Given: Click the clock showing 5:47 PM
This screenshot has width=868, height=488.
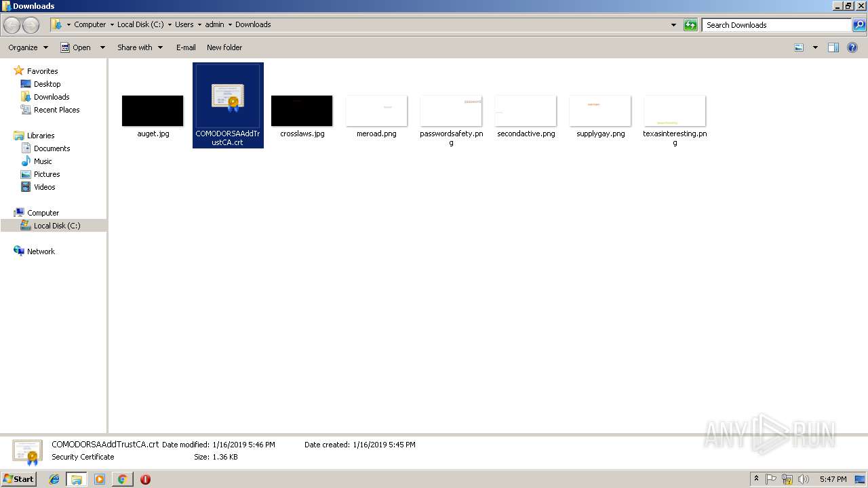Looking at the screenshot, I should 833,479.
